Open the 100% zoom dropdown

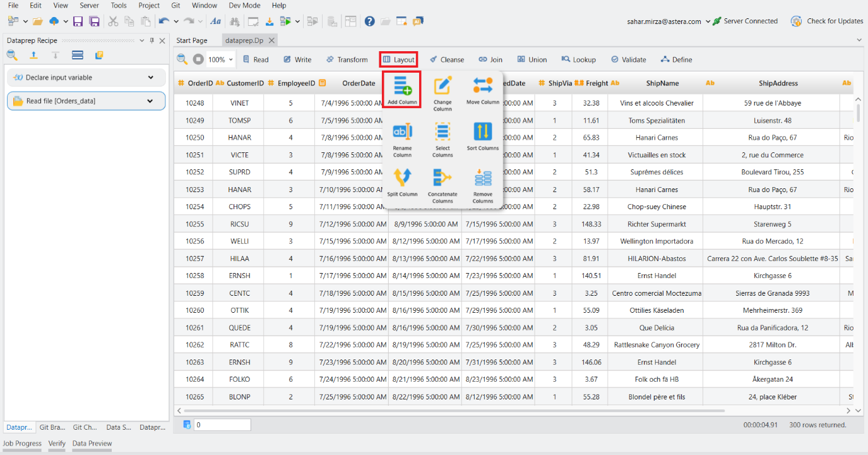point(230,60)
